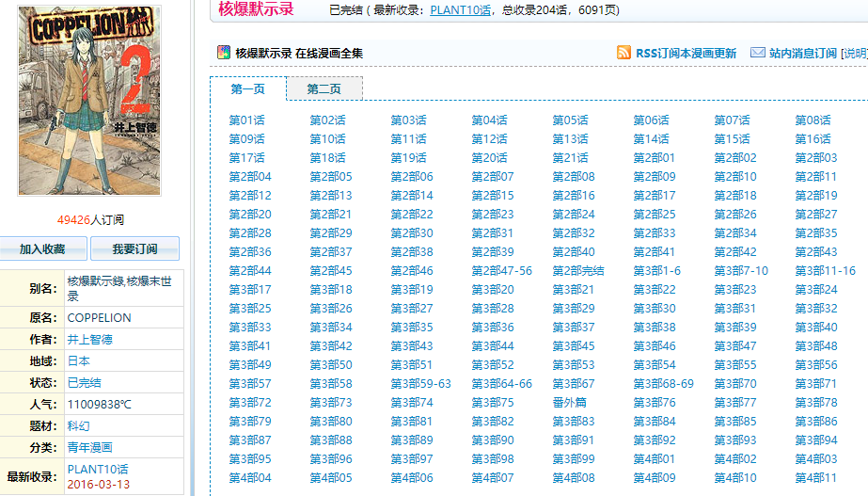
Task: Open chapter 第3部59-63
Action: (420, 384)
